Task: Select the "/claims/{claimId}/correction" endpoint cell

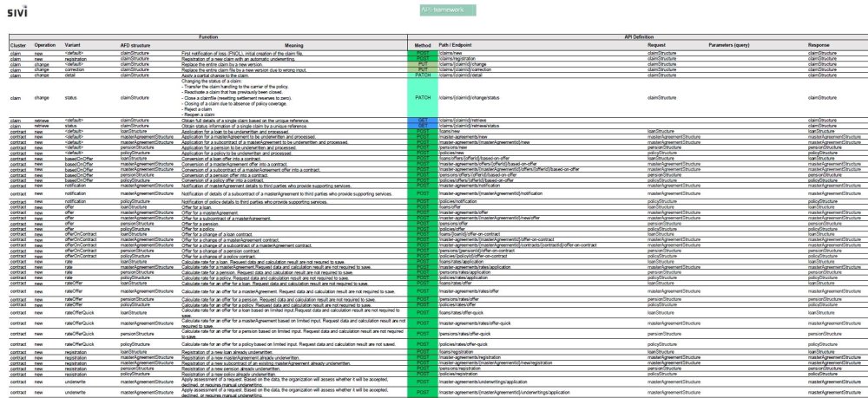Action: 542,69
